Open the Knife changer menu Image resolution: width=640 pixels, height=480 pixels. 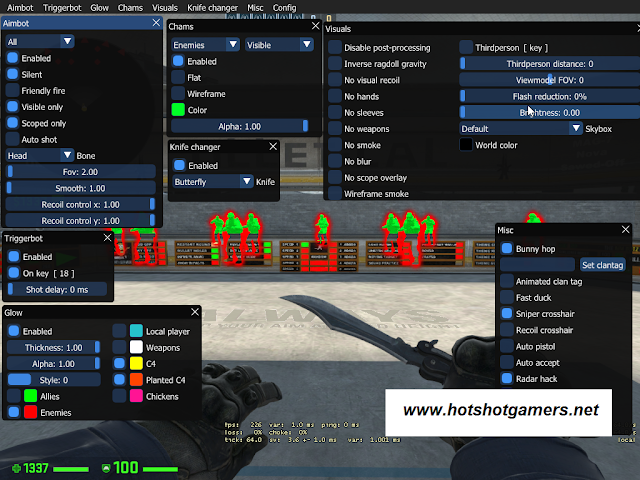pyautogui.click(x=212, y=8)
